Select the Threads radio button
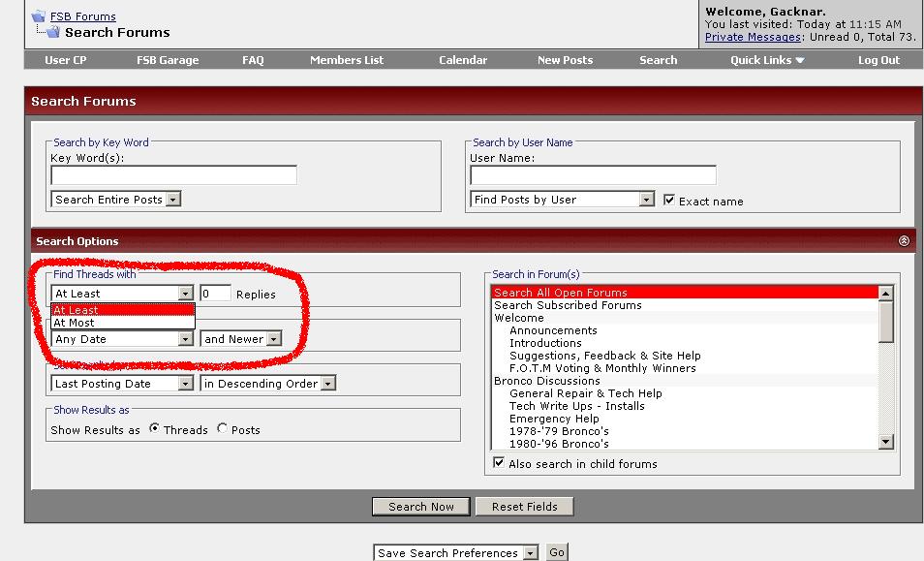 pyautogui.click(x=154, y=428)
